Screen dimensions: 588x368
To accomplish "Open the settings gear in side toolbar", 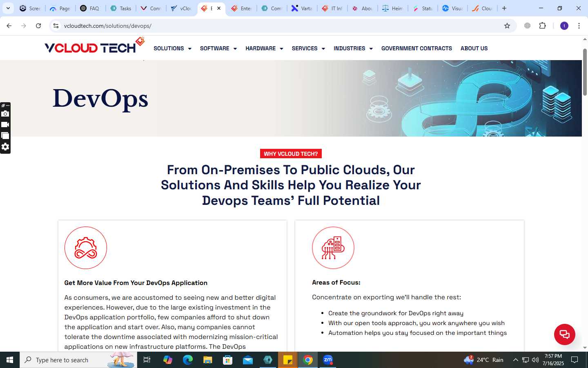I will [5, 147].
